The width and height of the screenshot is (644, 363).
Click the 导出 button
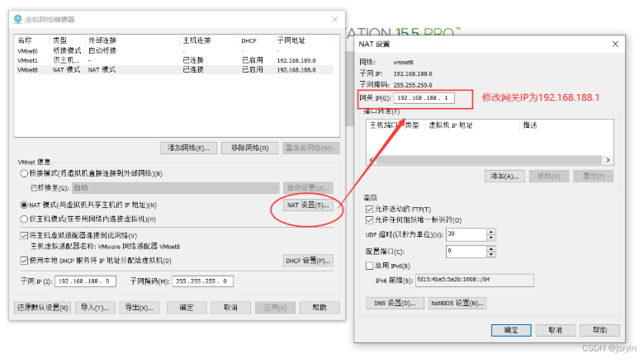(140, 308)
